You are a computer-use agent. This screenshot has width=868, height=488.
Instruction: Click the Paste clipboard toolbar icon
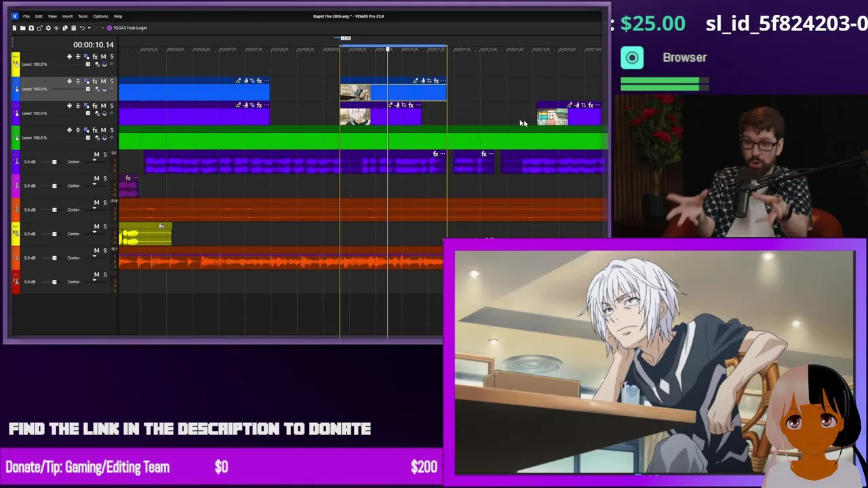pyautogui.click(x=73, y=28)
